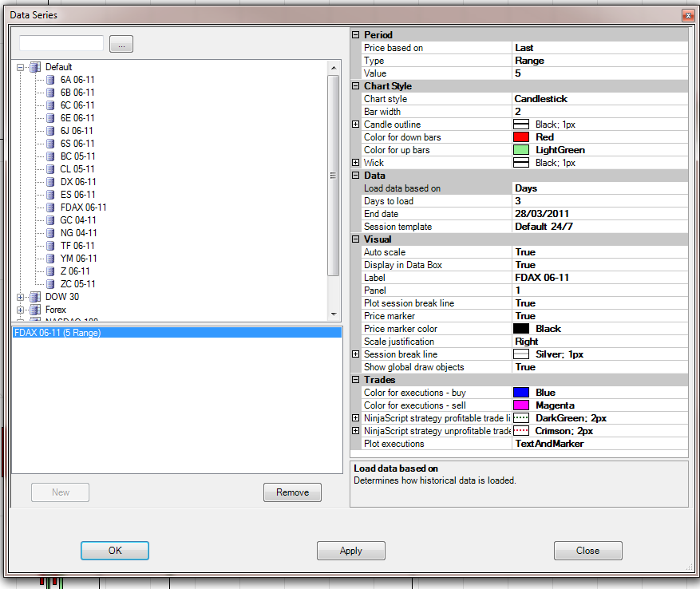Click the unprofitable trade line style icon
Image resolution: width=700 pixels, height=589 pixels.
click(521, 431)
